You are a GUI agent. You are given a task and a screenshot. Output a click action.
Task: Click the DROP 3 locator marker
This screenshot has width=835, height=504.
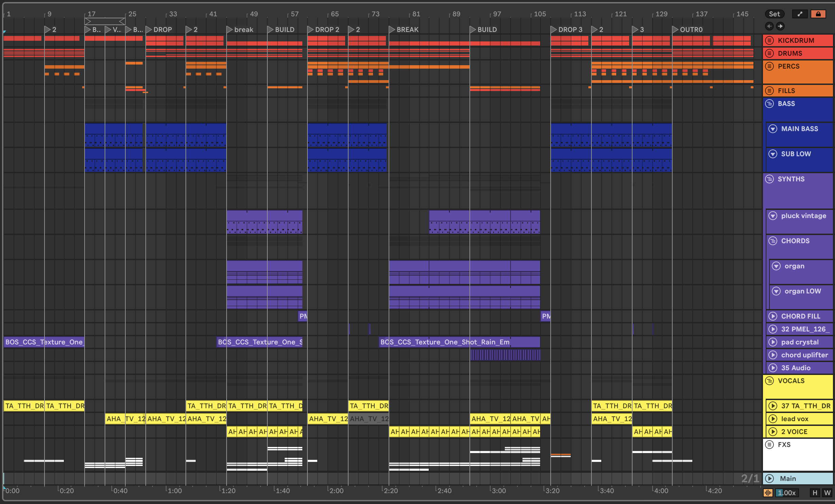click(x=567, y=30)
